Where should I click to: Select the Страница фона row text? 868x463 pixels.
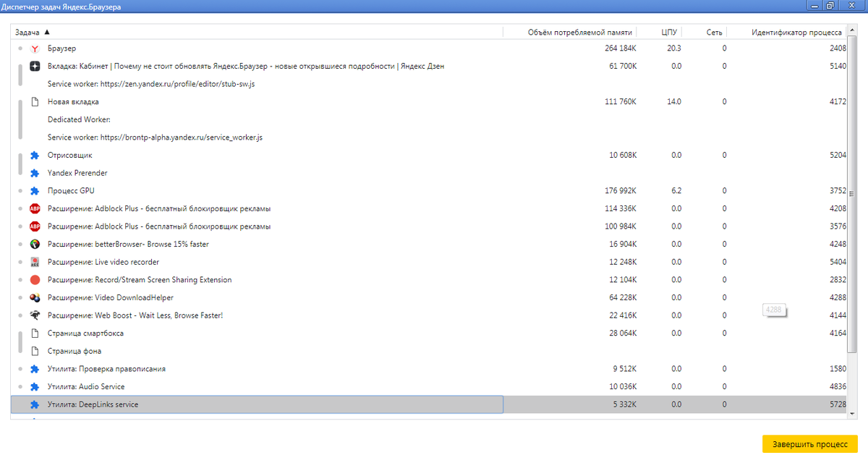pyautogui.click(x=75, y=351)
